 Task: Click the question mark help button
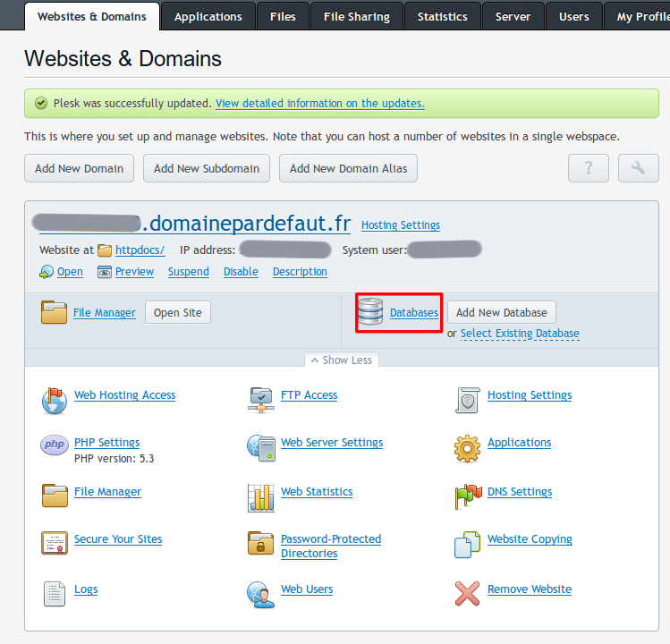click(589, 168)
